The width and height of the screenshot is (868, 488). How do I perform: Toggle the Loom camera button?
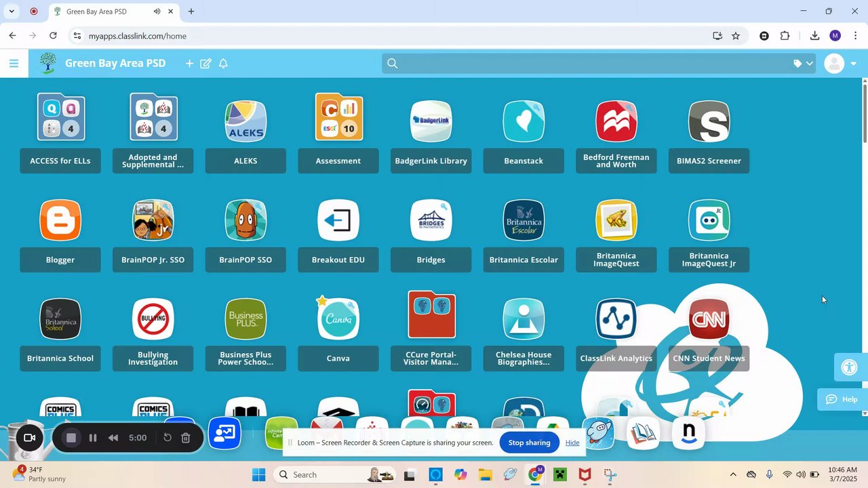coord(29,438)
